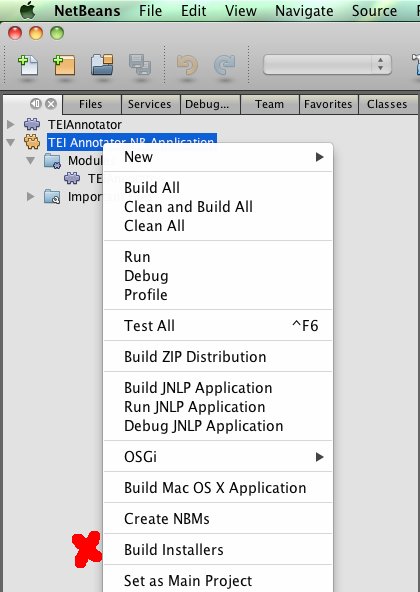420x592 pixels.
Task: Click the Open Project toolbar icon
Action: pyautogui.click(x=102, y=65)
